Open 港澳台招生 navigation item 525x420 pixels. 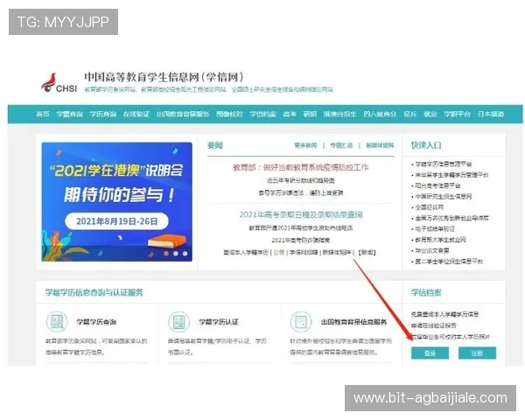(x=339, y=115)
